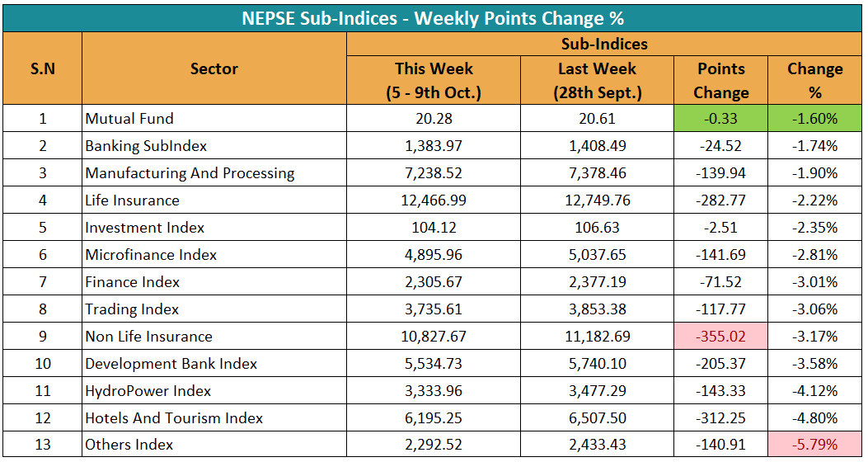Select the green -1.60% change cell
868x462 pixels.
click(814, 119)
